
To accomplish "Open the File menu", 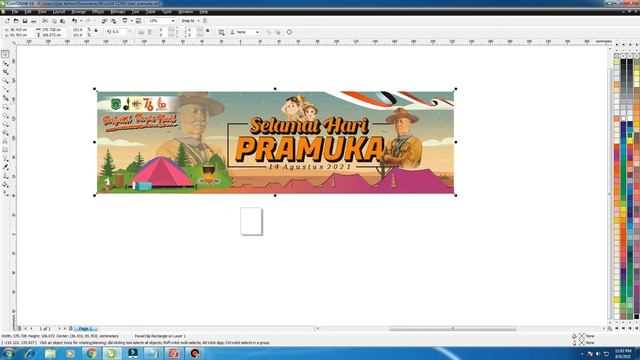I will (15, 12).
